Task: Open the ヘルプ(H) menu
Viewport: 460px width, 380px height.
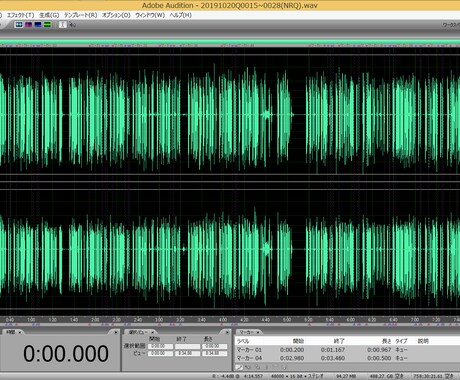Action: tap(180, 15)
